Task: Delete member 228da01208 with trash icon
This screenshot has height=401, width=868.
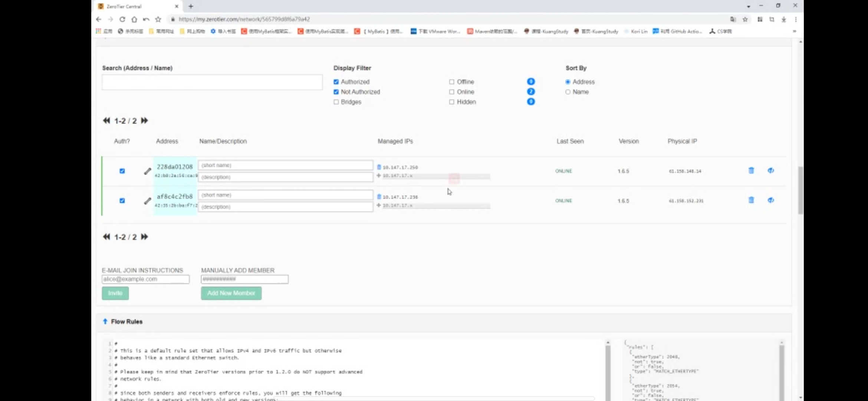Action: pos(751,170)
